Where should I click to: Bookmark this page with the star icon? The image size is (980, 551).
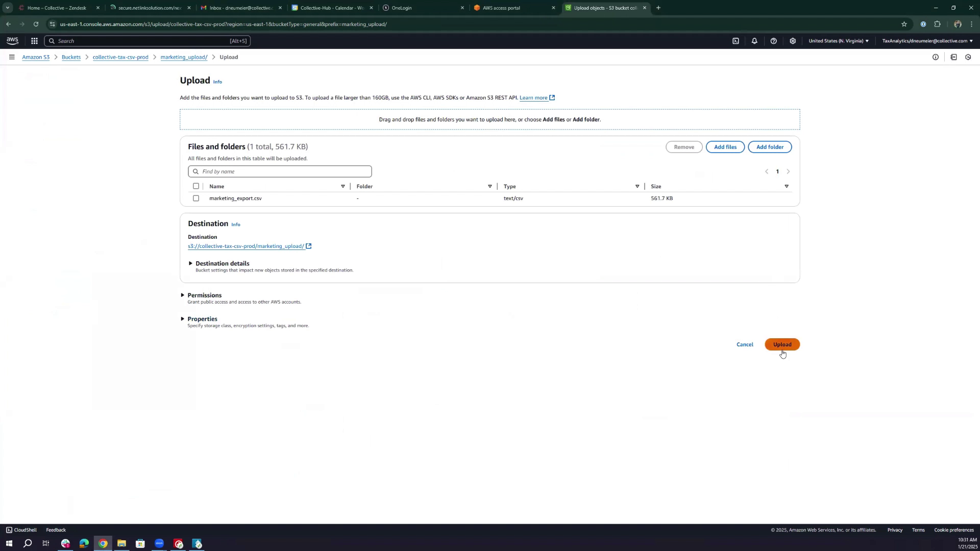904,24
